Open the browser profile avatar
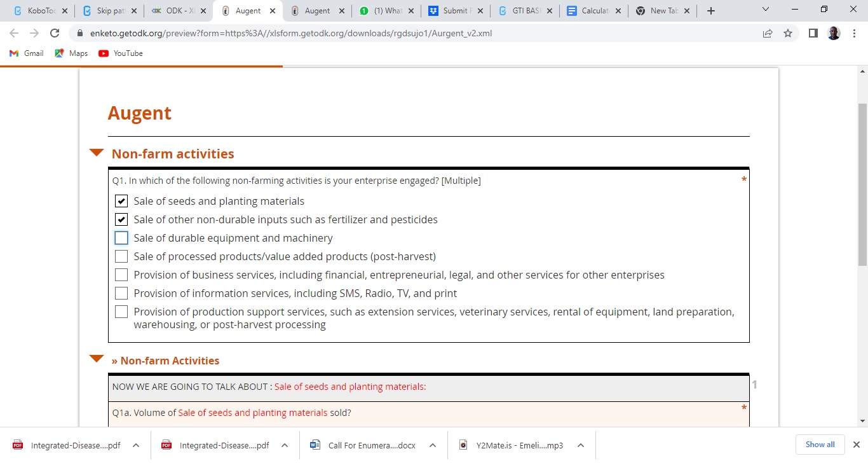This screenshot has height=463, width=868. tap(834, 33)
